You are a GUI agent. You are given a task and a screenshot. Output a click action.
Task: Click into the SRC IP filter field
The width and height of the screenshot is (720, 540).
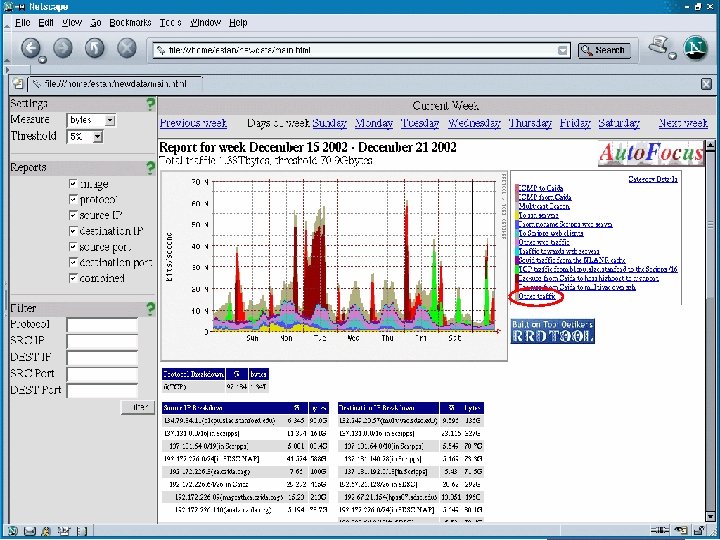pyautogui.click(x=102, y=342)
